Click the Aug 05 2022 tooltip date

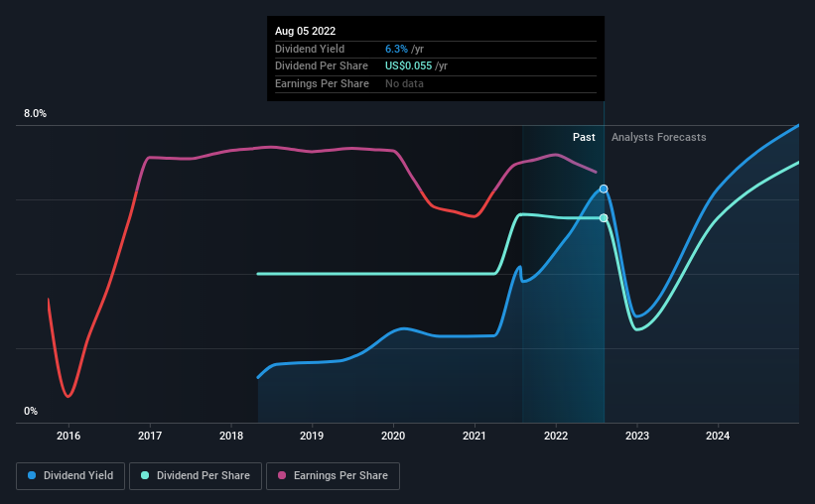point(306,31)
